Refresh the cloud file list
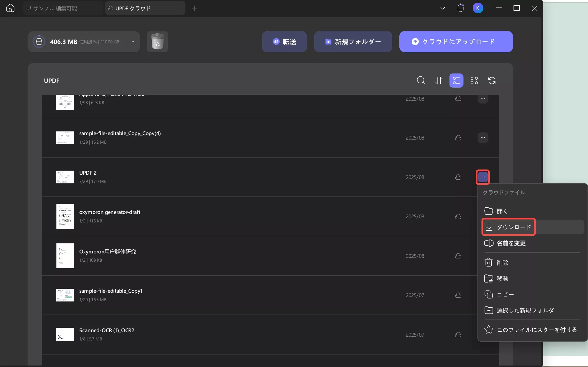Screen dimensions: 588x367 tap(492, 81)
